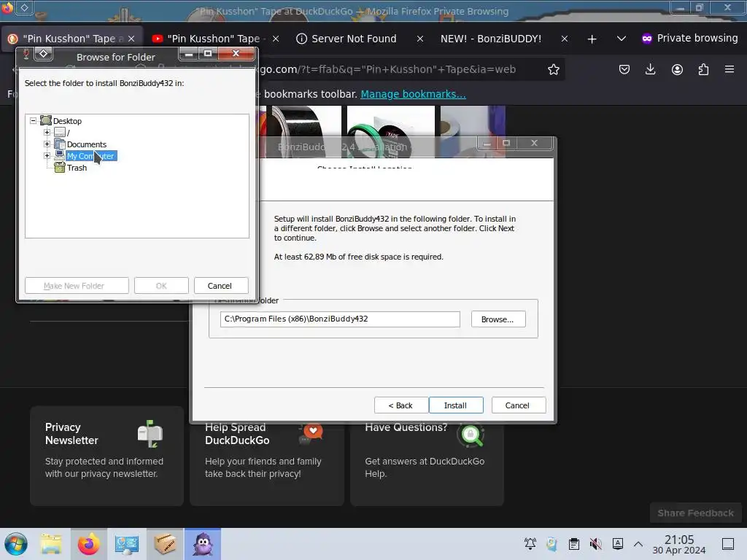Image resolution: width=747 pixels, height=560 pixels.
Task: Switch to the Server Not Found tab
Action: (x=353, y=39)
